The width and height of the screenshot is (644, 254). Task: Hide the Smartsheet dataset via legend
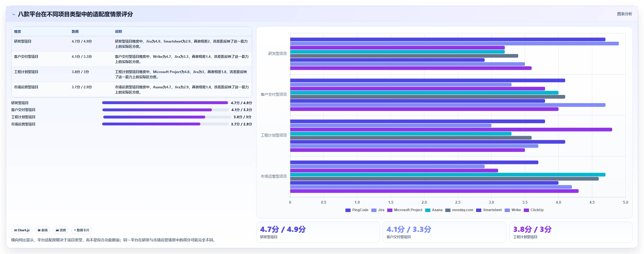pos(489,210)
